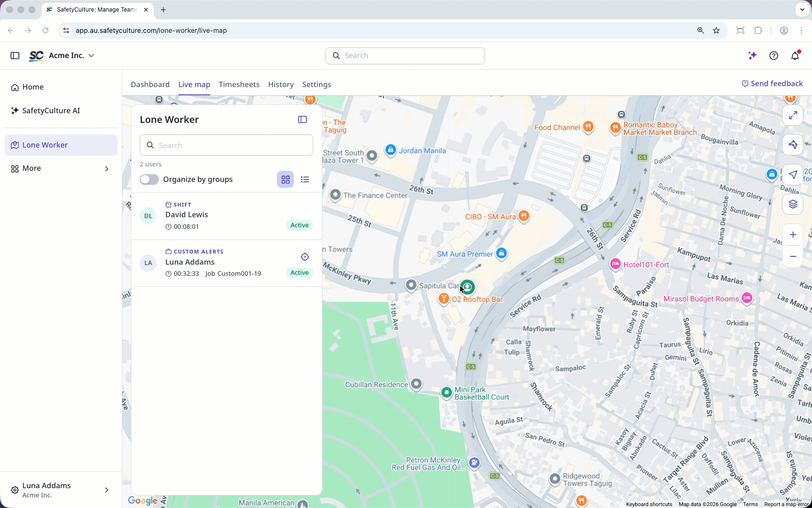The height and width of the screenshot is (508, 812).
Task: Click The Finance Center map pin
Action: pos(335,195)
